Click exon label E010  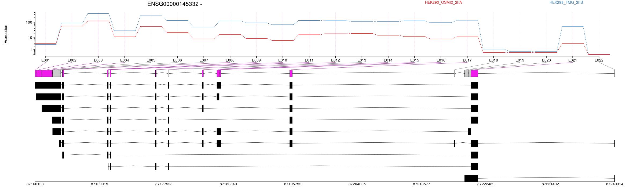click(283, 60)
